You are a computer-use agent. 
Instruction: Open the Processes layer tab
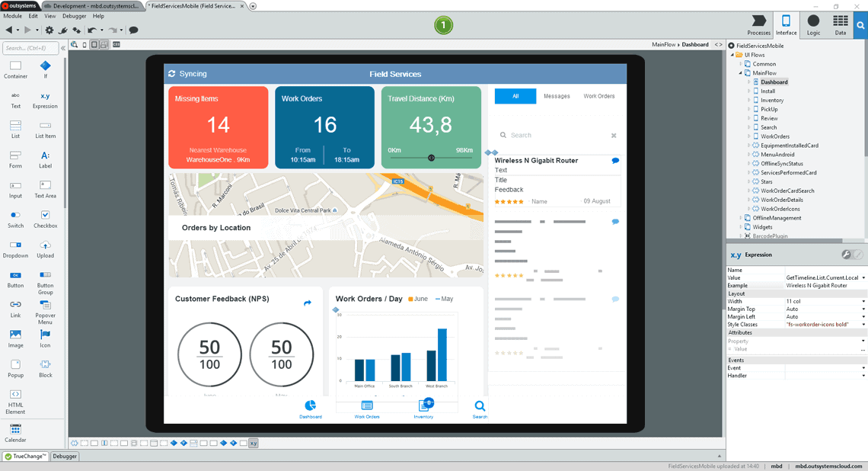758,25
